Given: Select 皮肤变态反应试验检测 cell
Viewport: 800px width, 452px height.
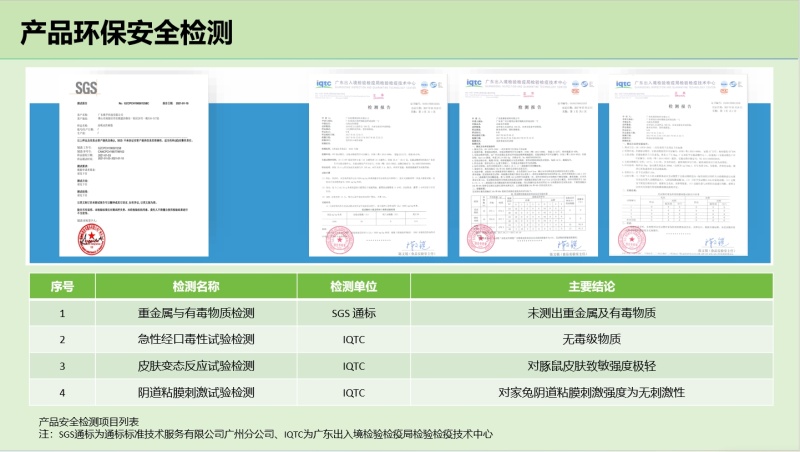Looking at the screenshot, I should [196, 366].
